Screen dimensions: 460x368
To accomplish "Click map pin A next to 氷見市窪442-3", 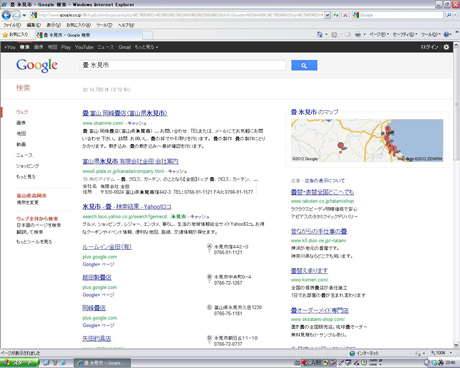I will [x=210, y=247].
